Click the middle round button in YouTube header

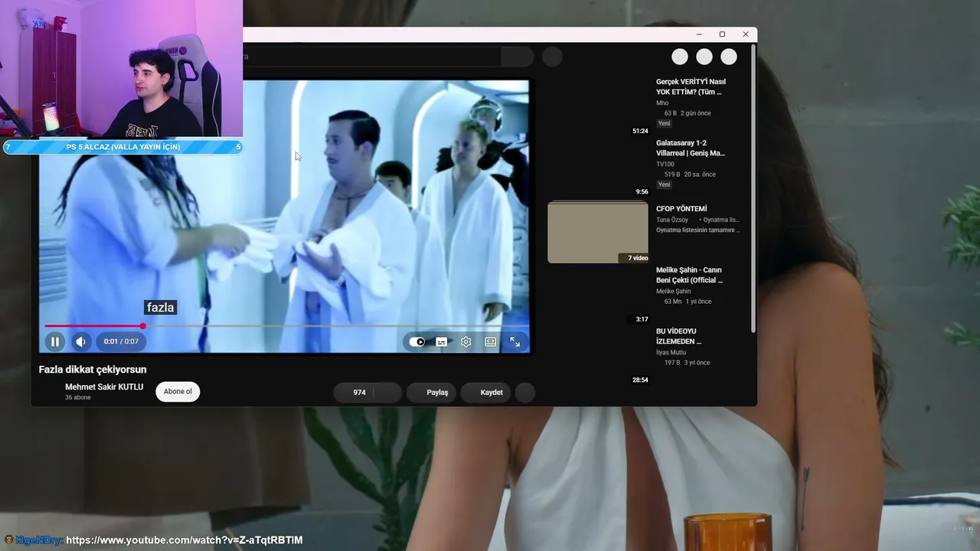pos(704,57)
